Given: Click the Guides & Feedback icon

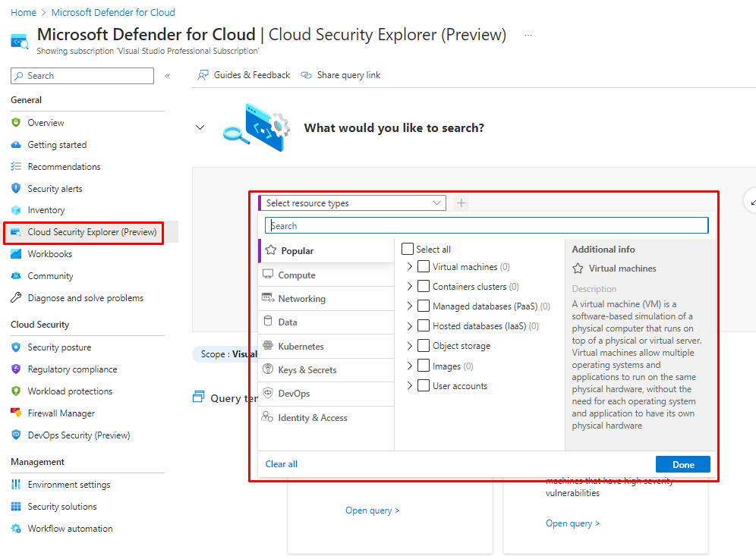Looking at the screenshot, I should 203,75.
